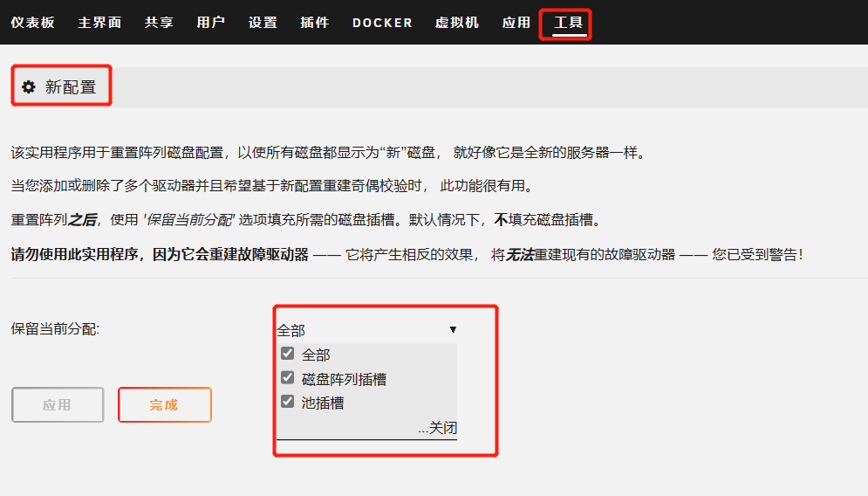The height and width of the screenshot is (496, 868).
Task: Go to the 用户 users tab
Action: click(x=210, y=23)
